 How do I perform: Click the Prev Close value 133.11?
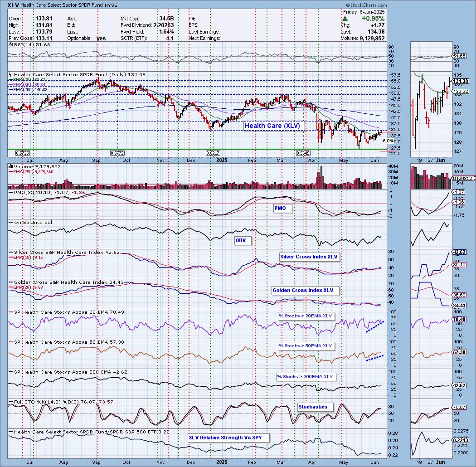pos(44,38)
